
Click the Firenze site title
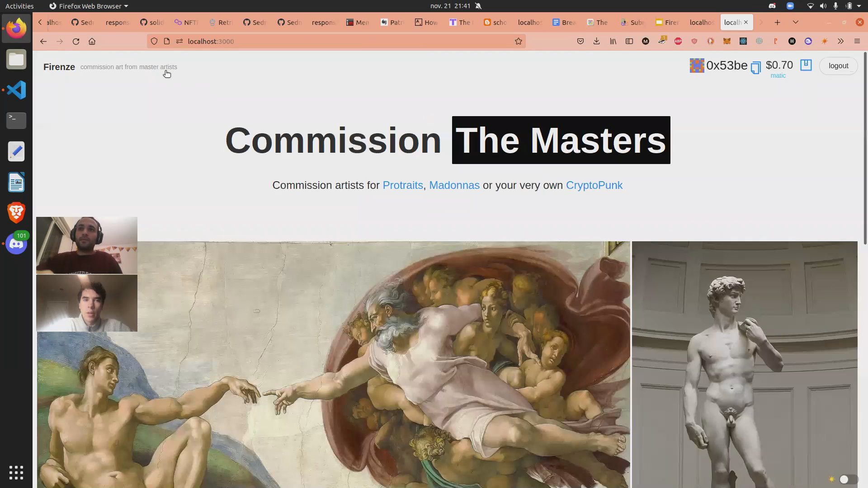(59, 67)
